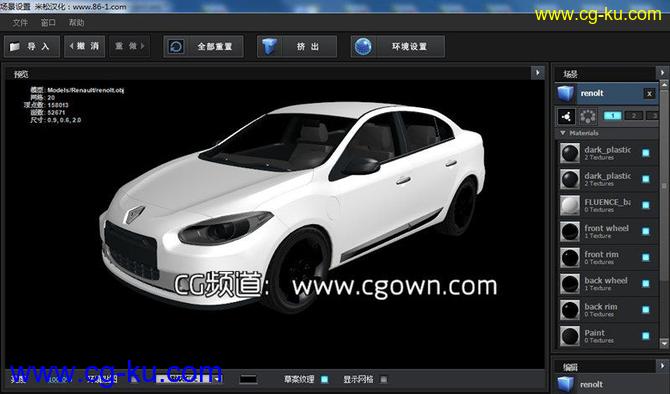670x394 pixels.
Task: Click the 导入 import button
Action: click(32, 47)
